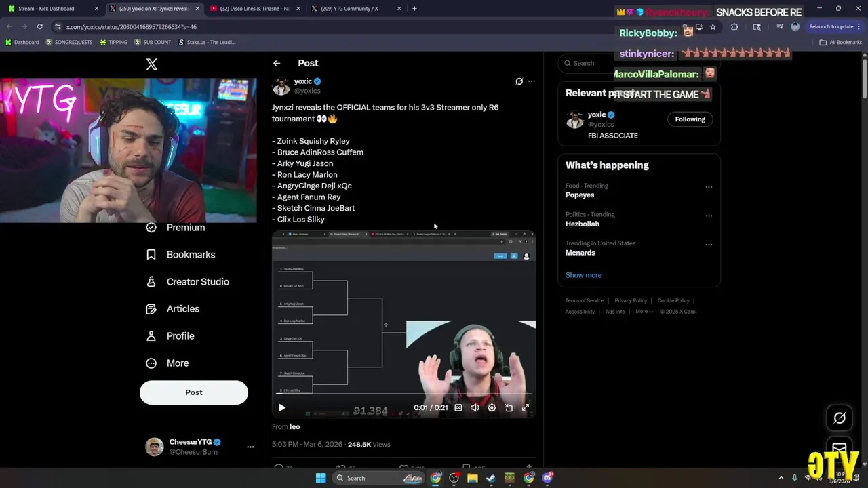
Task: Focus the X search box
Action: (x=639, y=63)
